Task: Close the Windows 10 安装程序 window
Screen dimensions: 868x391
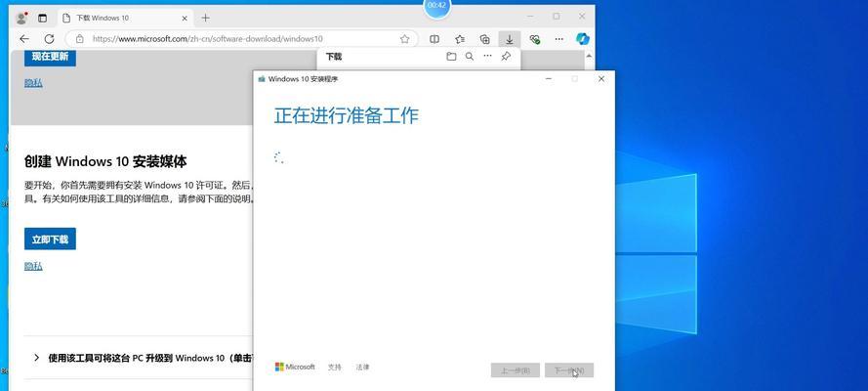Action: 601,79
